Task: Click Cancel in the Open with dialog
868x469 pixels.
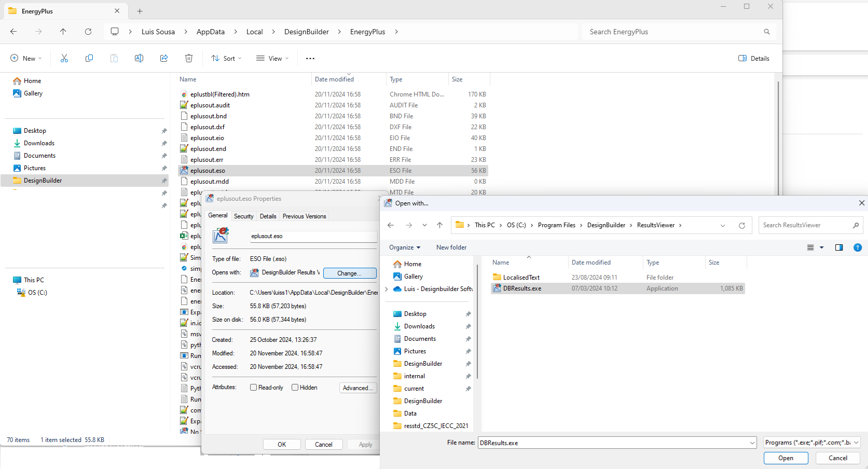Action: (x=838, y=458)
